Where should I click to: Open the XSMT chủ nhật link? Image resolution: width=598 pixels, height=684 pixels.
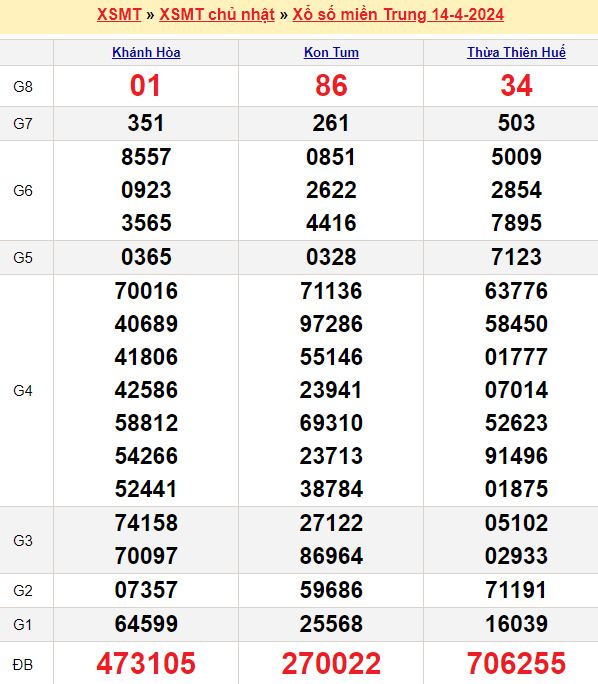(217, 14)
